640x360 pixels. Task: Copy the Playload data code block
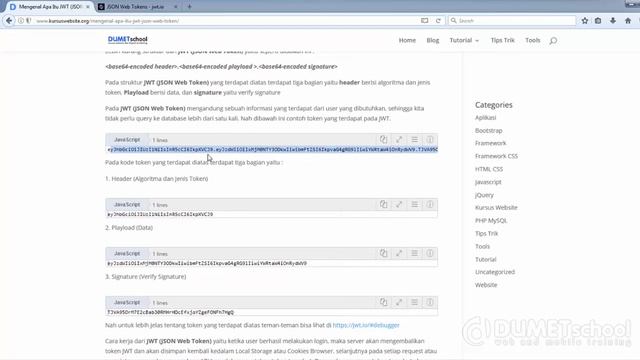pyautogui.click(x=383, y=253)
